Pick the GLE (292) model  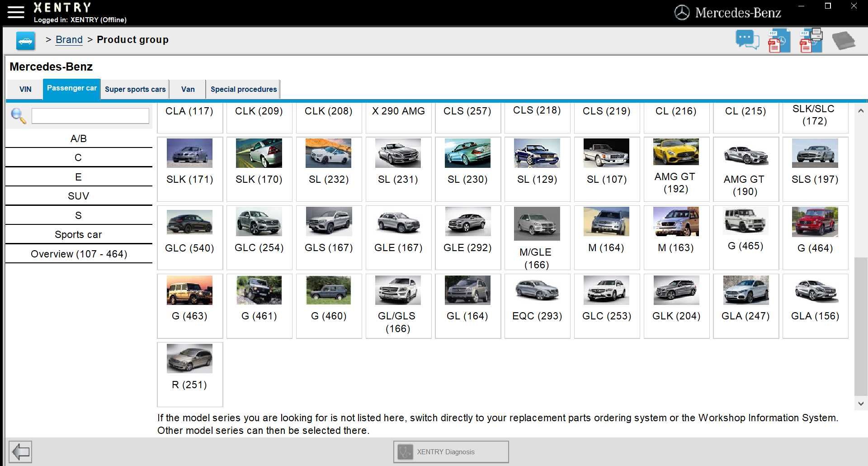tap(468, 238)
